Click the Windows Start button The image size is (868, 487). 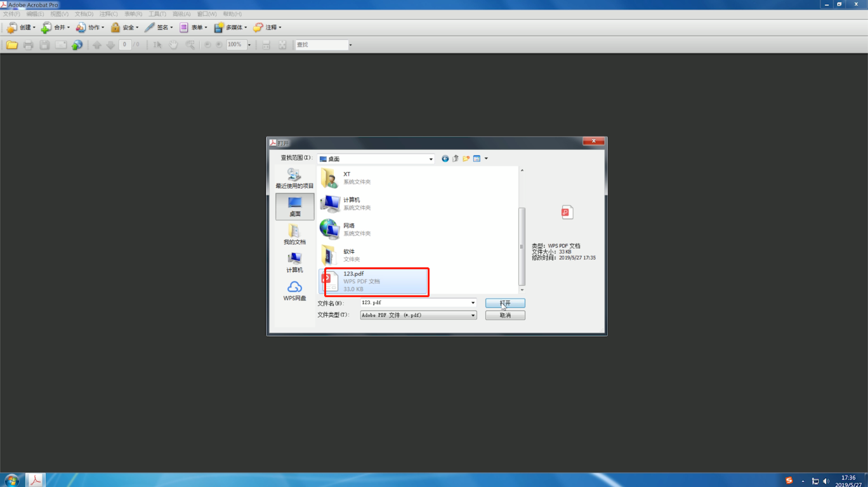11,480
